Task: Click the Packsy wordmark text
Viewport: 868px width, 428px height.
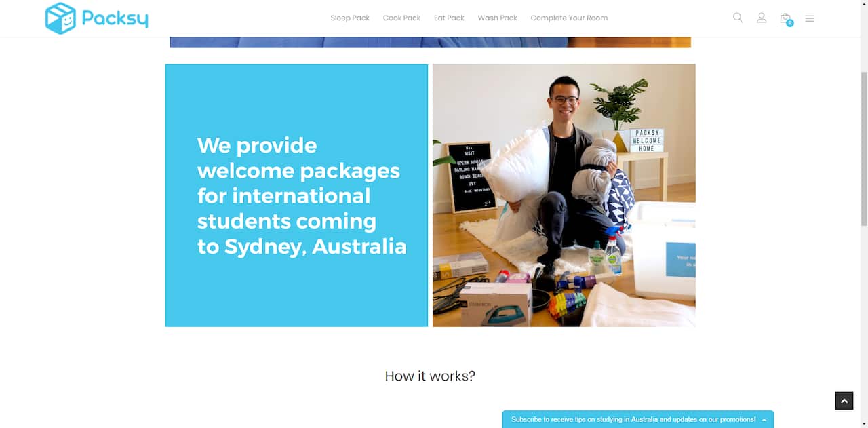Action: click(x=115, y=18)
